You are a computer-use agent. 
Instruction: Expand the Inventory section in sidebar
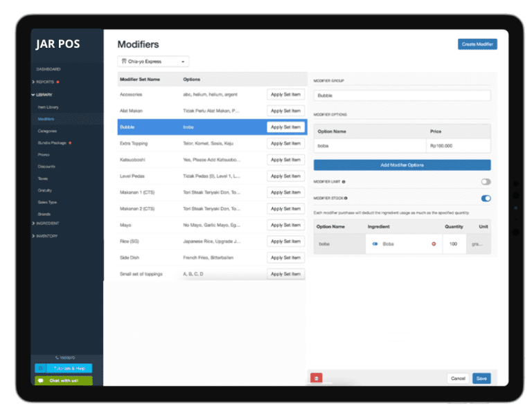point(47,236)
